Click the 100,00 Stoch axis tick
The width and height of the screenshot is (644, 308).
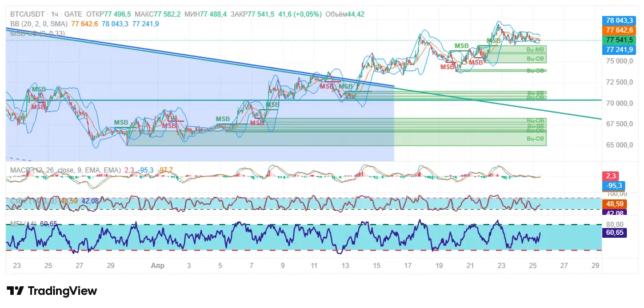click(617, 194)
